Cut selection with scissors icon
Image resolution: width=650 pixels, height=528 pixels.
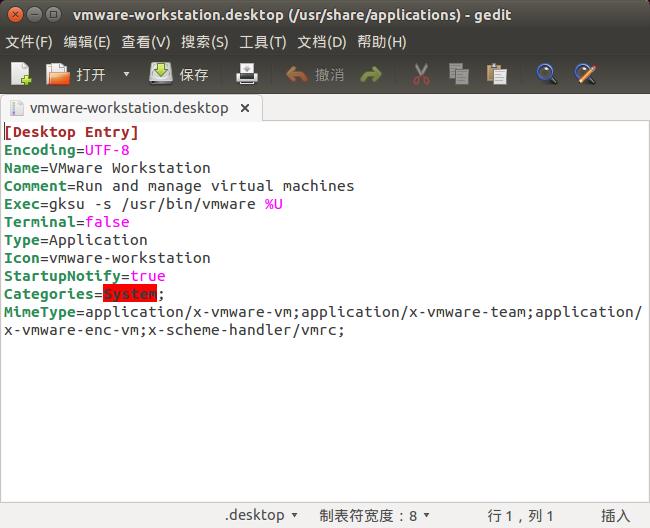(420, 75)
